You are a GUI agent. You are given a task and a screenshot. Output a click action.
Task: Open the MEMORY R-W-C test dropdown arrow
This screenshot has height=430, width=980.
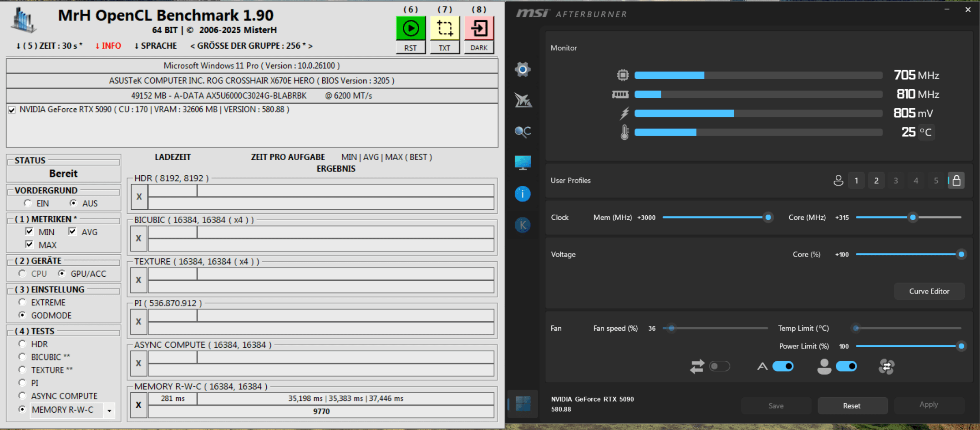coord(109,410)
